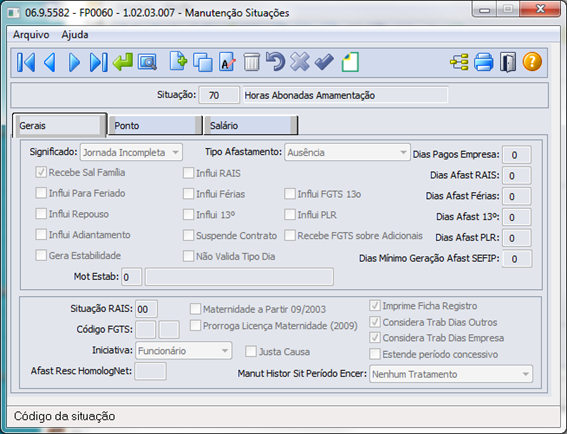Screen dimensions: 567x434
Task: Click the Situação code field
Action: (219, 95)
